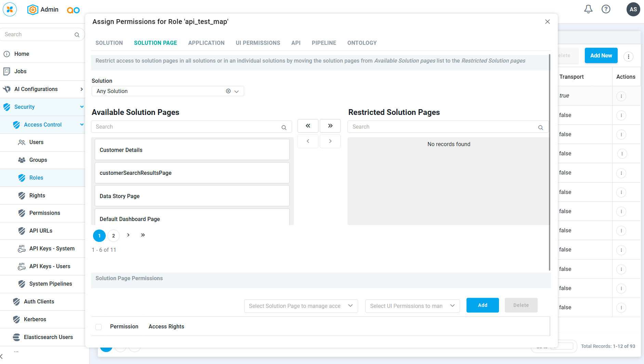Viewport: 644px width, 364px height.
Task: Select the Customer Details page item
Action: coord(192,150)
